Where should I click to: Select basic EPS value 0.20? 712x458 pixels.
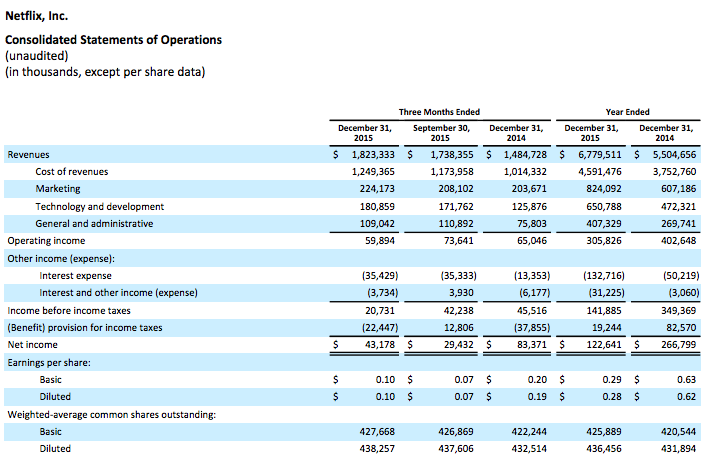coord(537,380)
